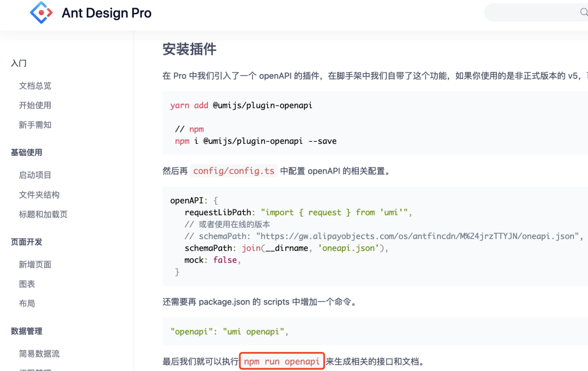The width and height of the screenshot is (588, 371).
Task: Go to 开始使用 in the sidebar
Action: [x=35, y=105]
